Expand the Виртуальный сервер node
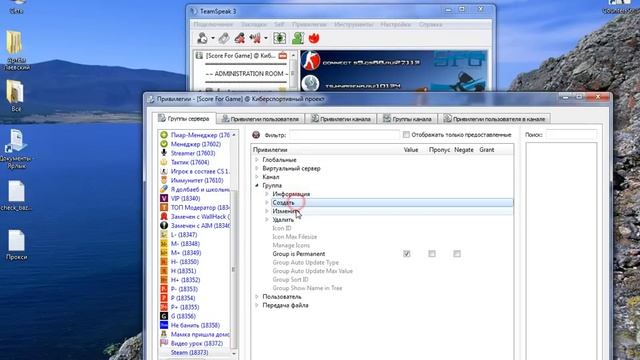Viewport: 640px width, 360px height. tap(257, 169)
